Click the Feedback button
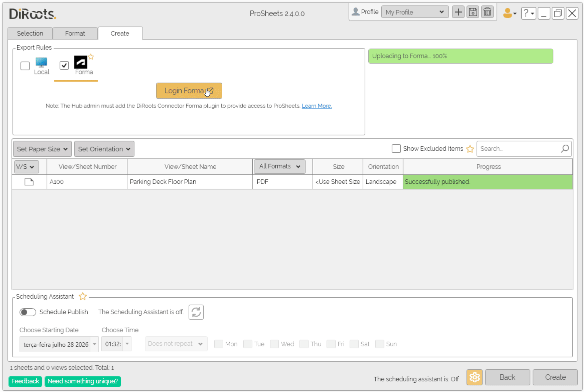Image resolution: width=584 pixels, height=392 pixels. (25, 381)
